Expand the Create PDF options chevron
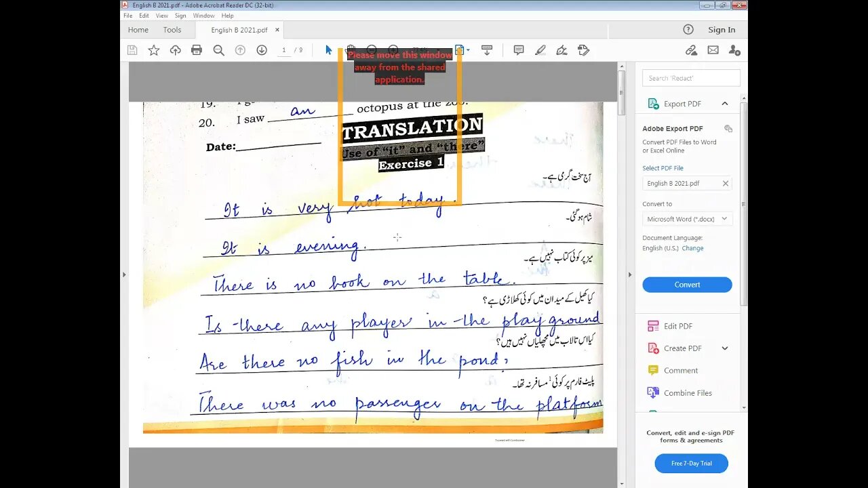Image resolution: width=868 pixels, height=488 pixels. pos(725,348)
